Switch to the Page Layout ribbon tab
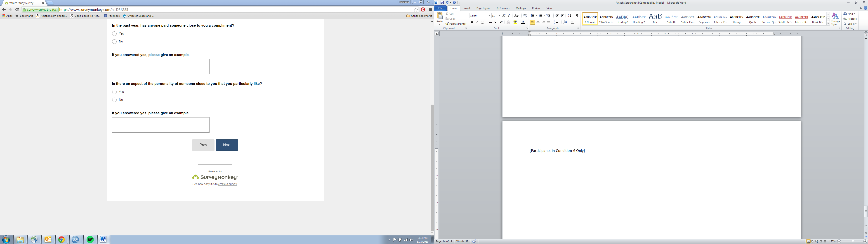The height and width of the screenshot is (244, 868). [483, 8]
